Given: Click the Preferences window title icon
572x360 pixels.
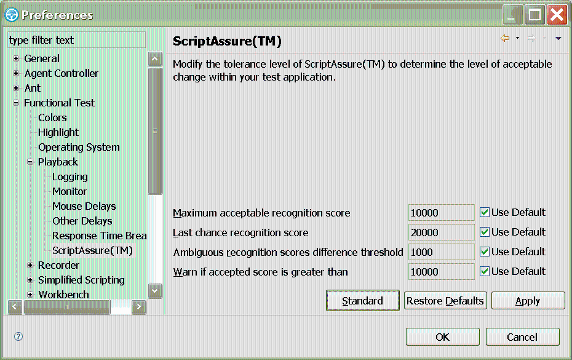Looking at the screenshot, I should pos(12,15).
